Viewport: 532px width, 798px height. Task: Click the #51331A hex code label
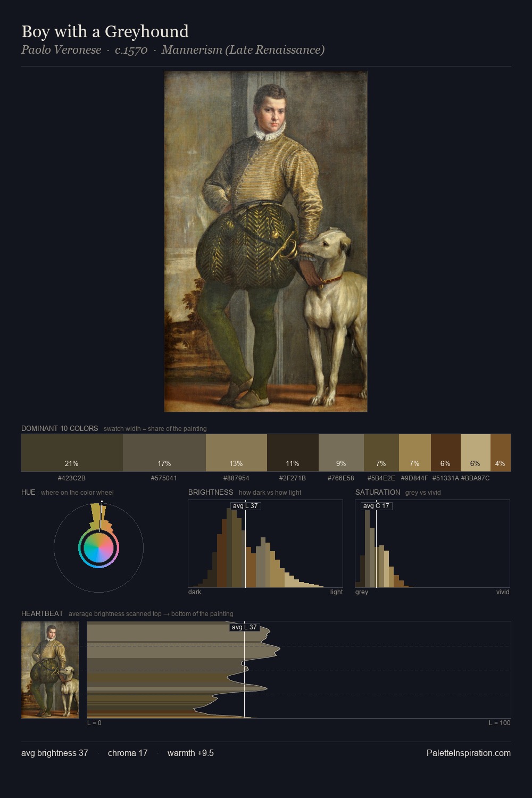445,478
